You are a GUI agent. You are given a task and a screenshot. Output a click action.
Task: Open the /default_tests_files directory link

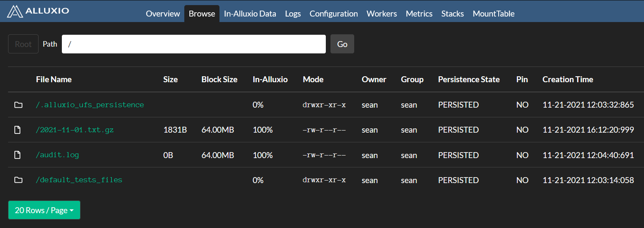[79, 180]
